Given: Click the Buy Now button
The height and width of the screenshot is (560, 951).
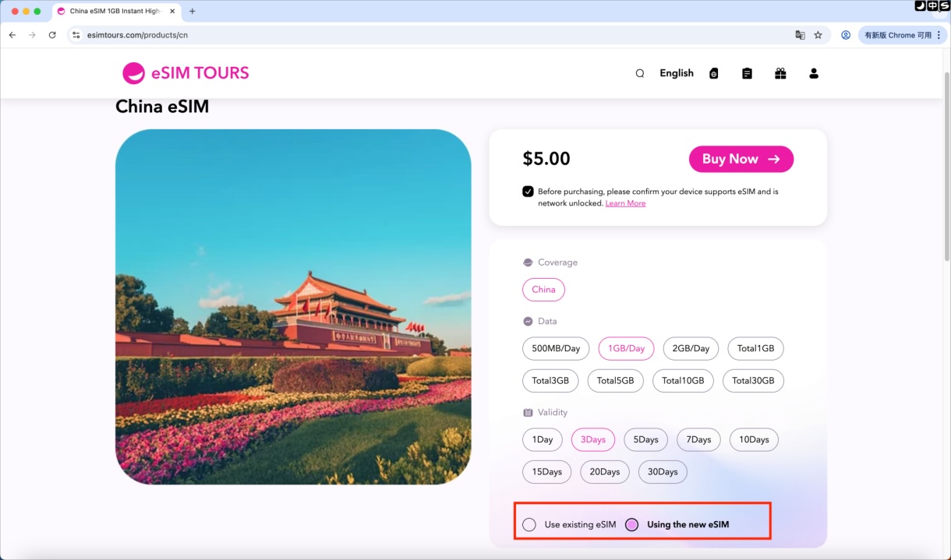Looking at the screenshot, I should 741,159.
